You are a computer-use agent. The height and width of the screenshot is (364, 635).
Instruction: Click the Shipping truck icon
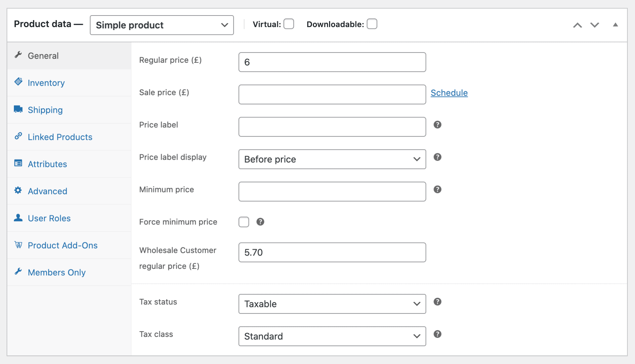pyautogui.click(x=18, y=109)
